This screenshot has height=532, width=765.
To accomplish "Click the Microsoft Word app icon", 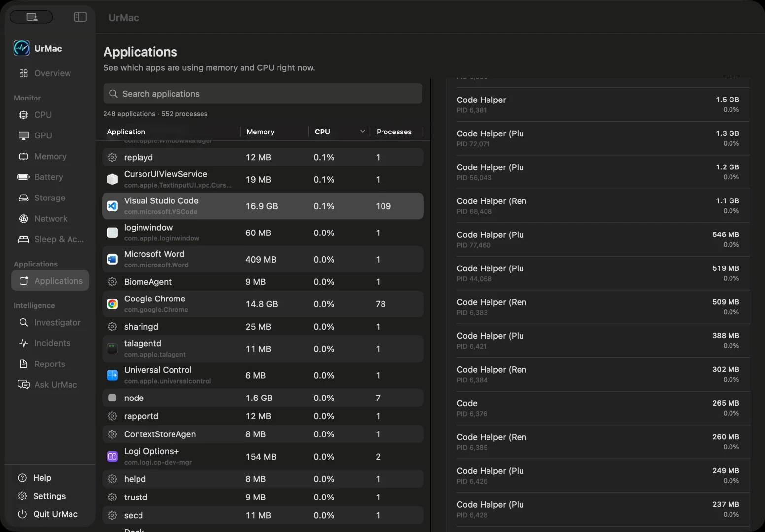I will click(x=112, y=259).
